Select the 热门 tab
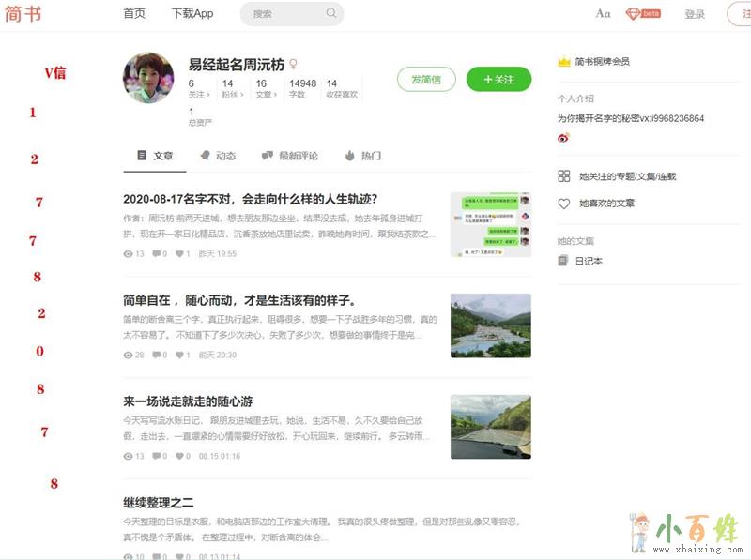Screen dimensions: 751x560 pos(362,156)
